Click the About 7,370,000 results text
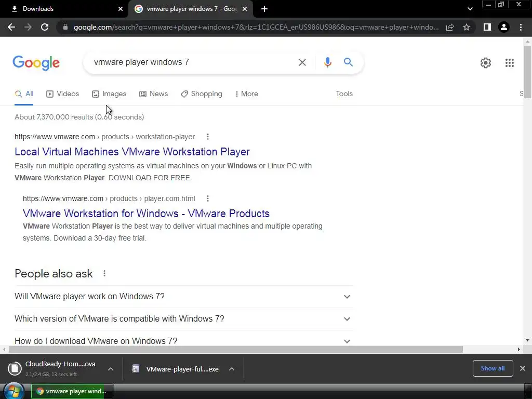This screenshot has height=399, width=532. 79,117
